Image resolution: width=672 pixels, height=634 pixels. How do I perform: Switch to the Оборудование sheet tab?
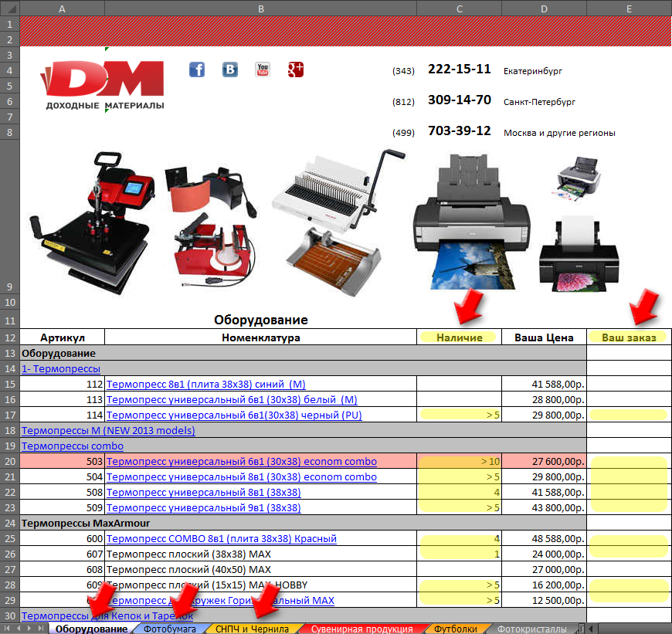(91, 629)
